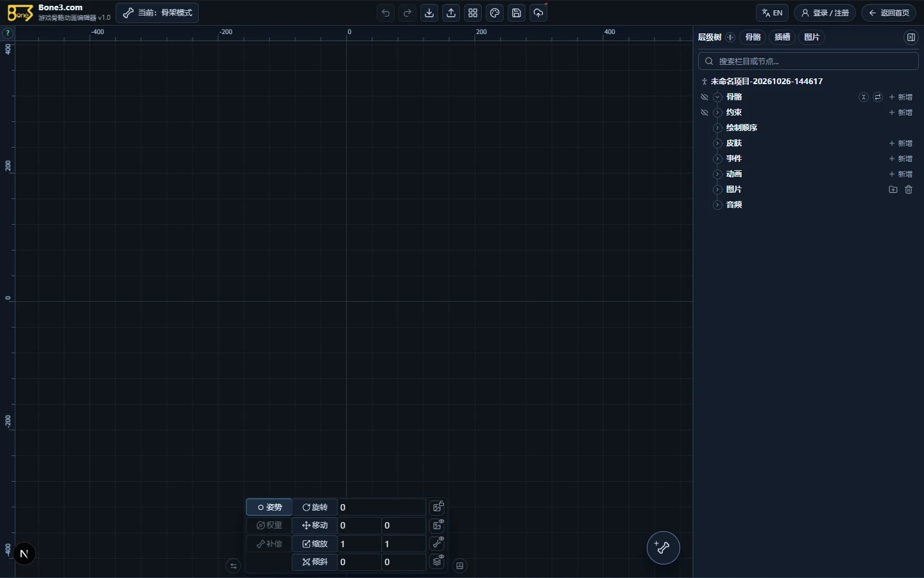Click the folder icon on the 图片 tree row
This screenshot has height=578, width=924.
893,189
